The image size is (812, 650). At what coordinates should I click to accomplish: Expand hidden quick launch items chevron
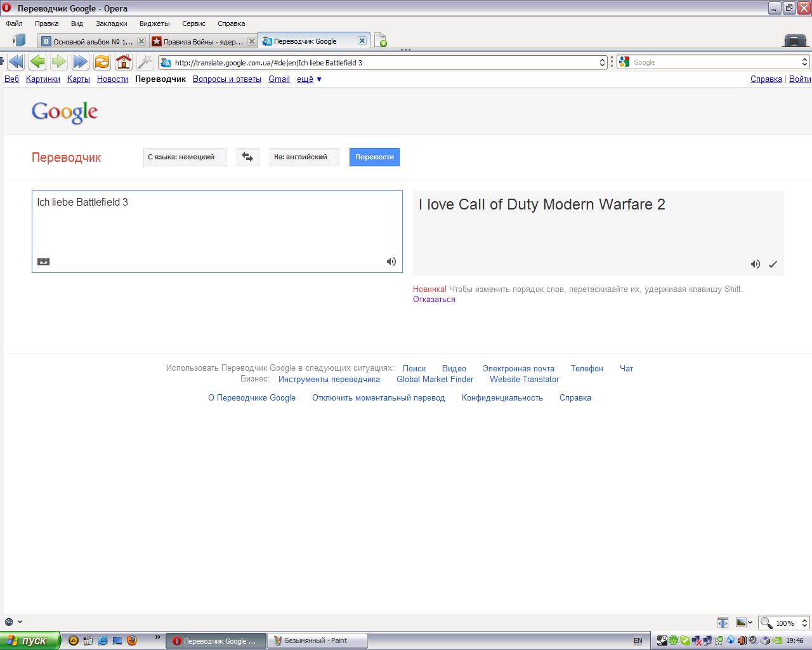click(157, 637)
